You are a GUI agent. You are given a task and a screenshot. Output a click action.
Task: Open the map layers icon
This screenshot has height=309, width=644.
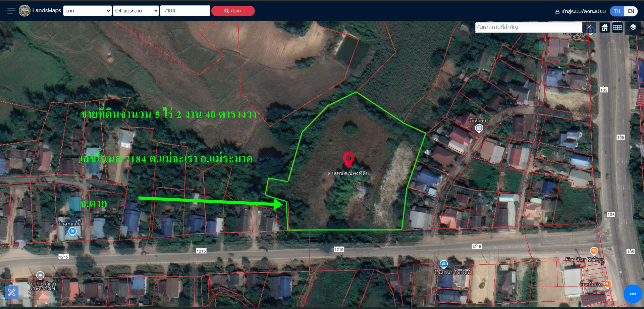(633, 28)
